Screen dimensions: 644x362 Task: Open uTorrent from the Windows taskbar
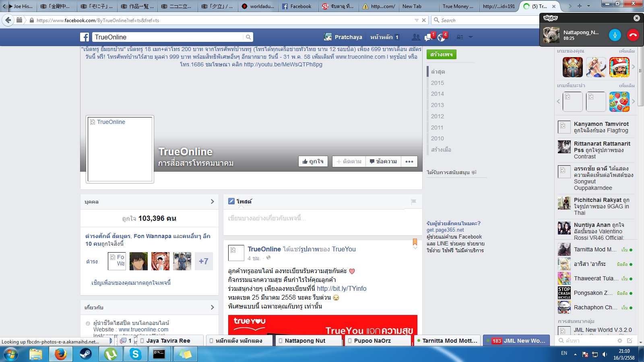point(110,354)
